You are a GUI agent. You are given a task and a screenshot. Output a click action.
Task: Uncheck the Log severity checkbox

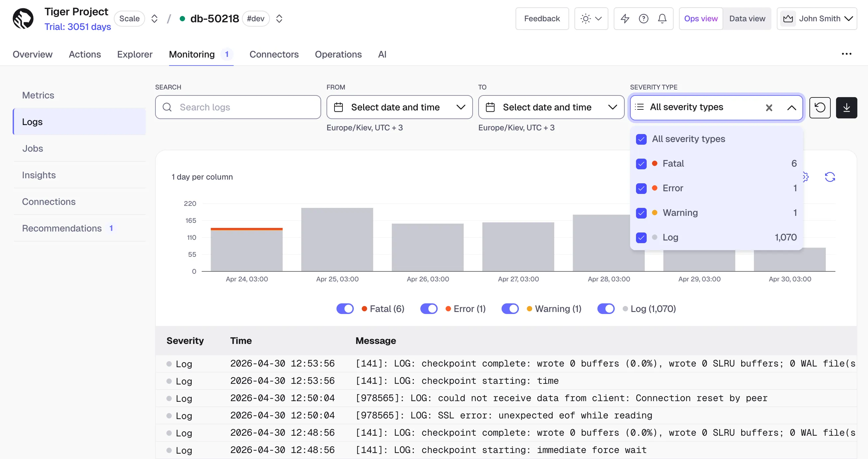click(x=641, y=237)
